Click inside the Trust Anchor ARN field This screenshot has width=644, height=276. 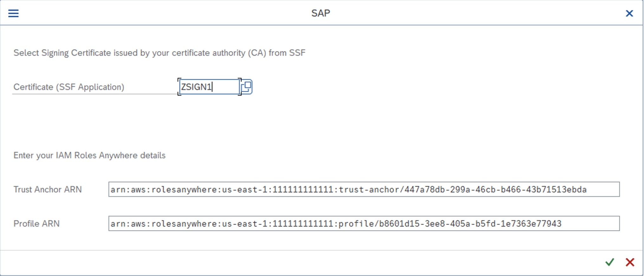click(x=363, y=189)
